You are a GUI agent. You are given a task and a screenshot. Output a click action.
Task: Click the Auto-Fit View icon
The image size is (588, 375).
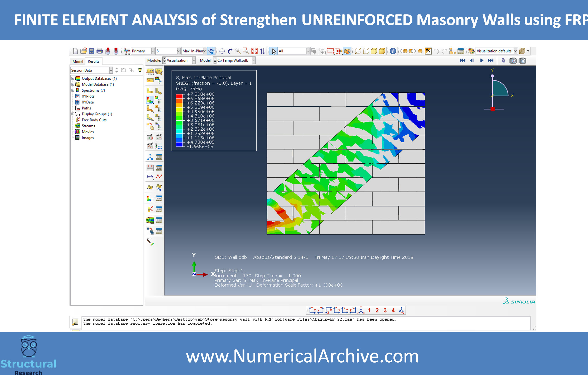[x=254, y=51]
